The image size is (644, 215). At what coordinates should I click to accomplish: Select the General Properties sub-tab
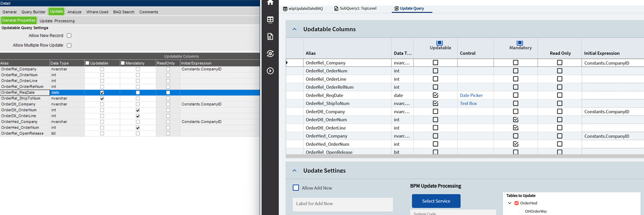pos(19,20)
